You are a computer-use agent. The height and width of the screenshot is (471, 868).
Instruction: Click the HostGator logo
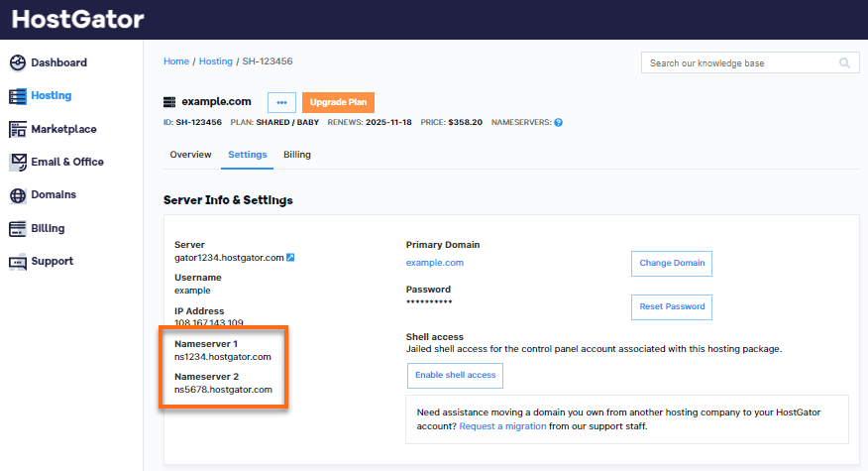[x=77, y=20]
